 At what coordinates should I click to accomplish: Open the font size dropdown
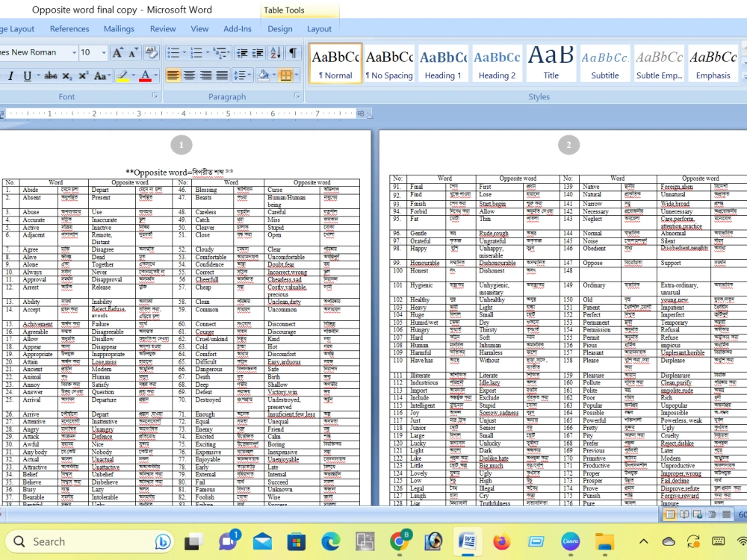(x=104, y=52)
